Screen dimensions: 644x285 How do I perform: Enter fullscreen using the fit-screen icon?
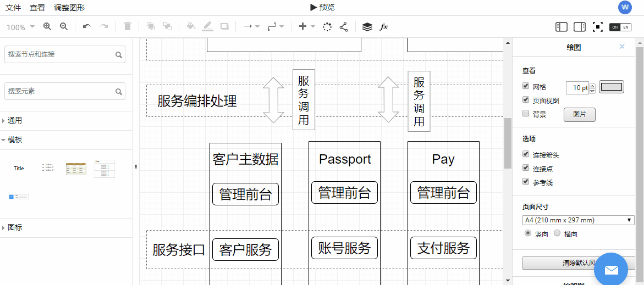(598, 27)
